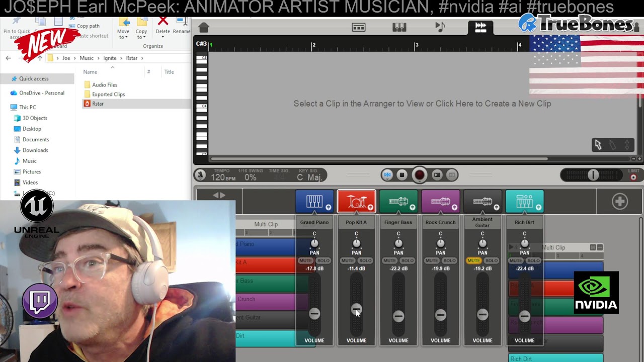The height and width of the screenshot is (362, 644).
Task: Click the up-down arrows tool
Action: pos(627,145)
